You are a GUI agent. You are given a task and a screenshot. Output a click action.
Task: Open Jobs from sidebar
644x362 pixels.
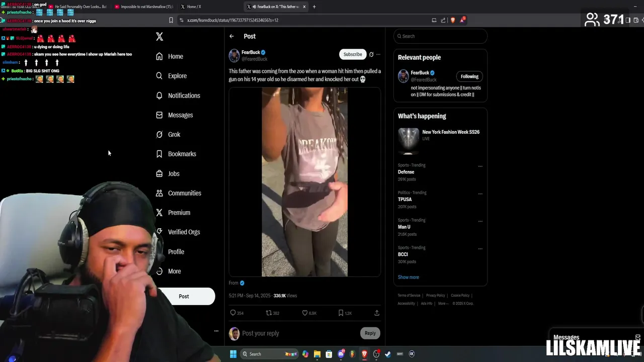click(167, 173)
